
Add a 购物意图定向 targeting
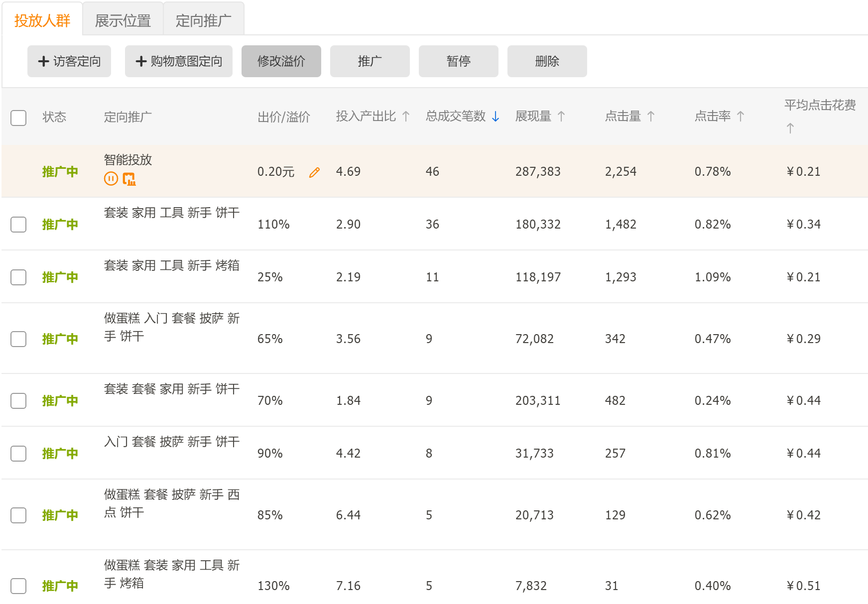[178, 61]
